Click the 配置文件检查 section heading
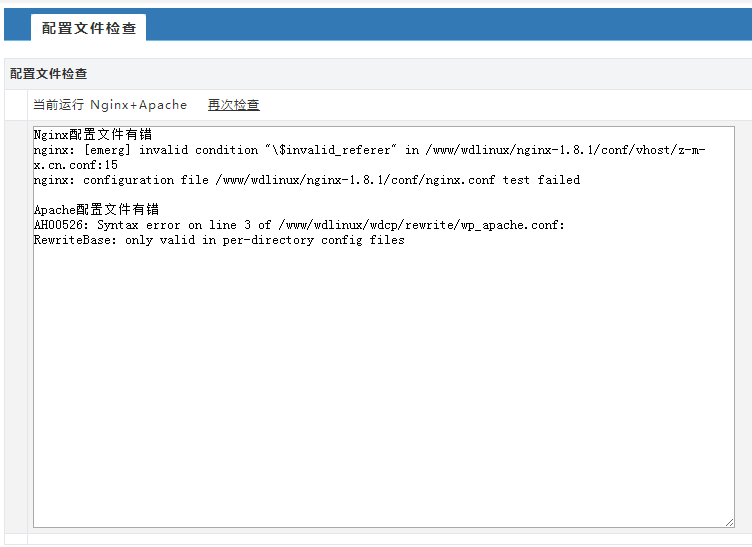This screenshot has height=547, width=752. [48, 74]
